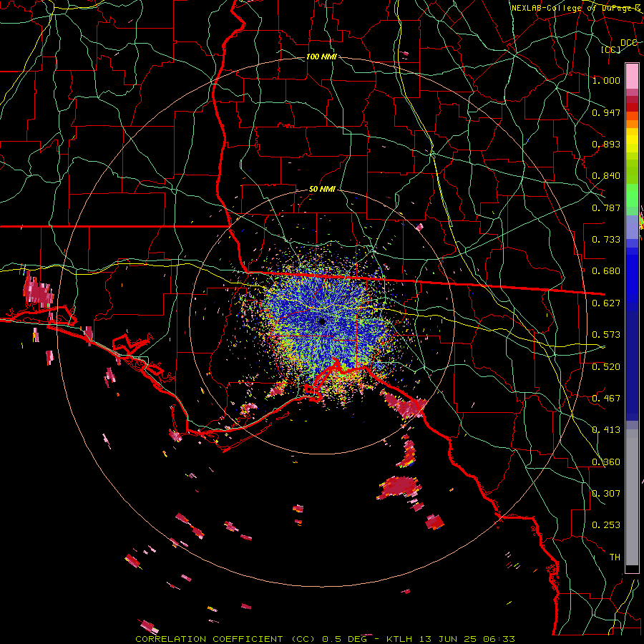Select the 0.627 scale label
The width and height of the screenshot is (644, 644).
[x=606, y=303]
